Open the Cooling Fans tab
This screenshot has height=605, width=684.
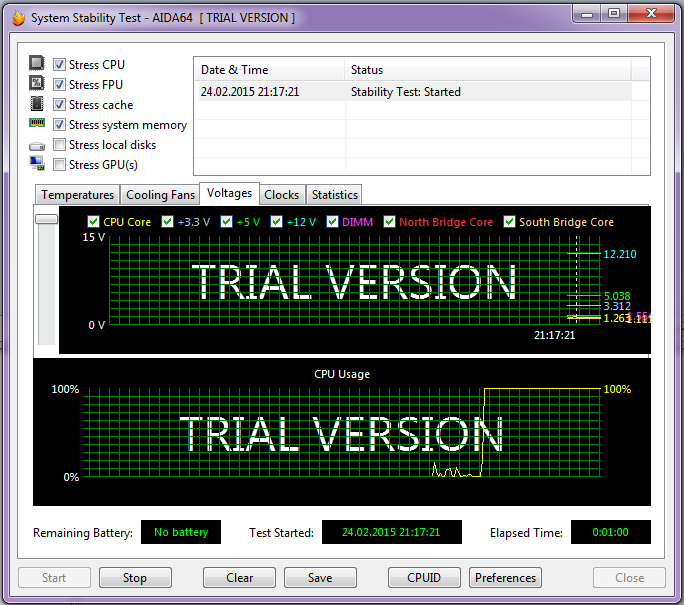(x=160, y=195)
